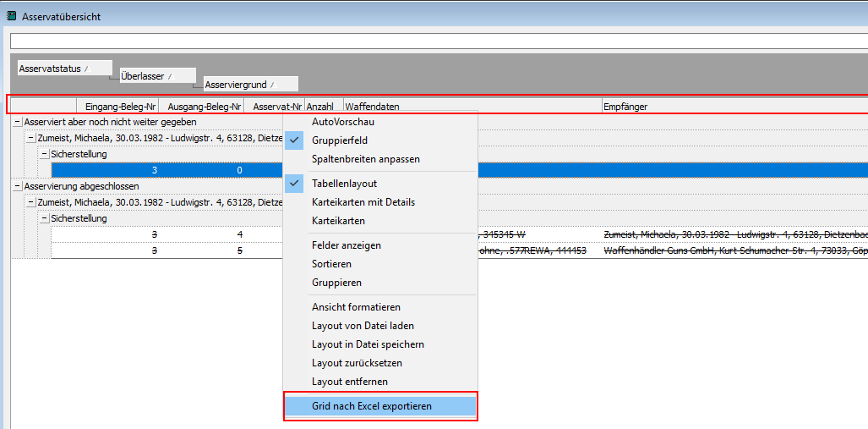Collapse the 'Asservierung abgeschlossen' group
The width and height of the screenshot is (868, 429).
(x=18, y=186)
